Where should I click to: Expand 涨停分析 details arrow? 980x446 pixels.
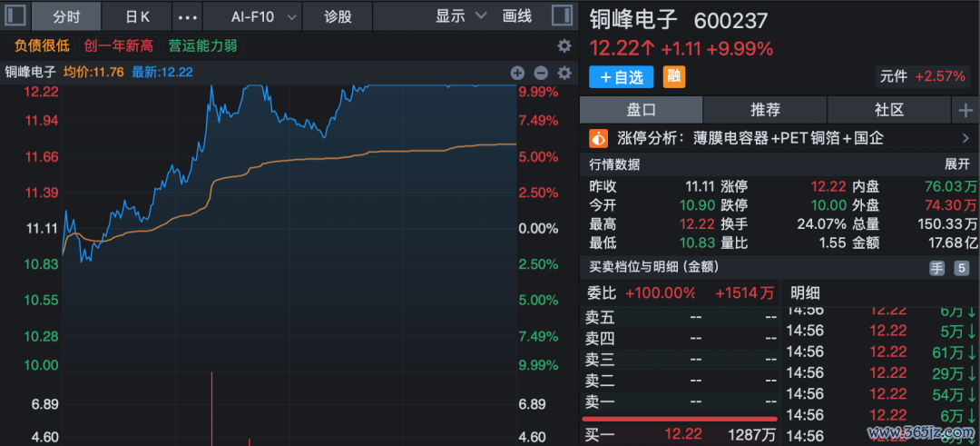(965, 138)
